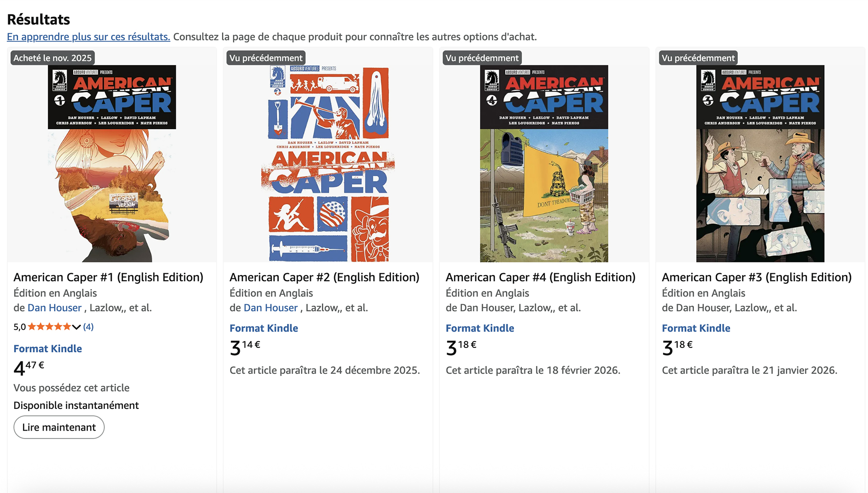The width and height of the screenshot is (868, 493).
Task: Open American Caper #2 cover thumbnail
Action: (327, 160)
